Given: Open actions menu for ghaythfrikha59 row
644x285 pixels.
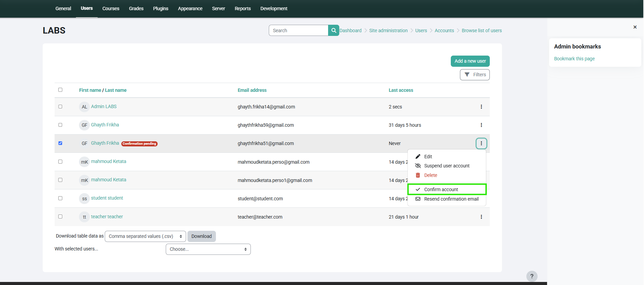Looking at the screenshot, I should [x=481, y=125].
